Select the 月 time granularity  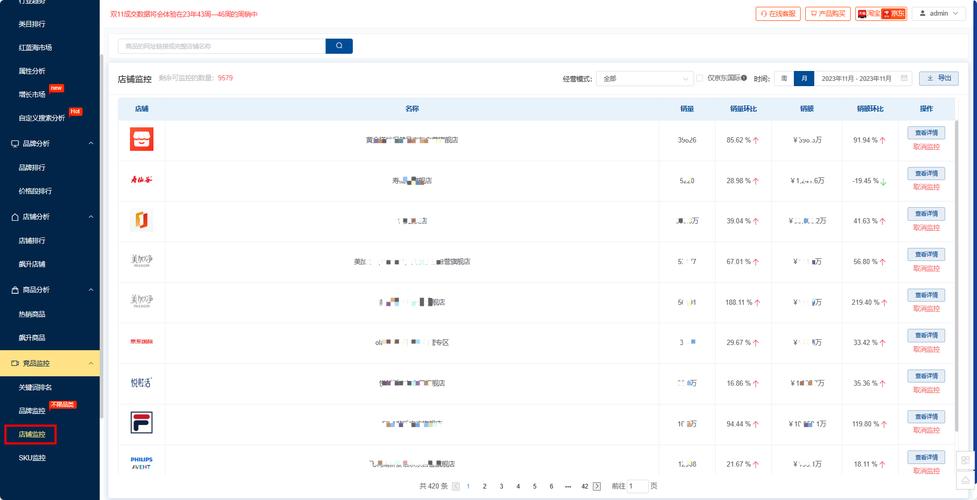pyautogui.click(x=804, y=79)
